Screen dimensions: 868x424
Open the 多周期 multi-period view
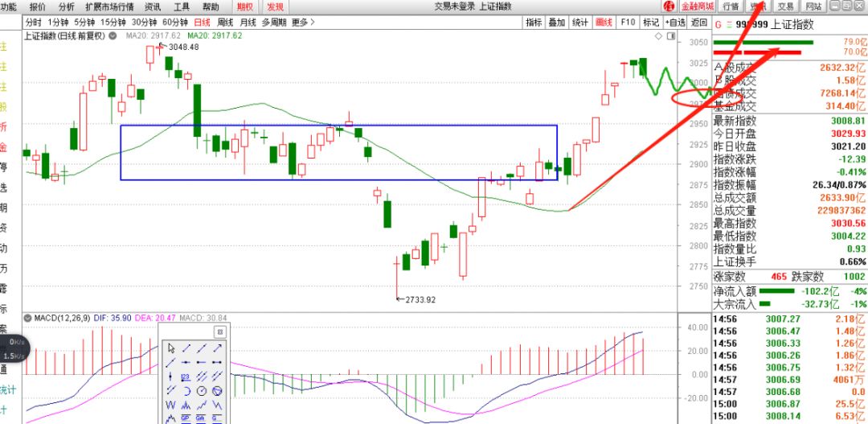coord(274,23)
